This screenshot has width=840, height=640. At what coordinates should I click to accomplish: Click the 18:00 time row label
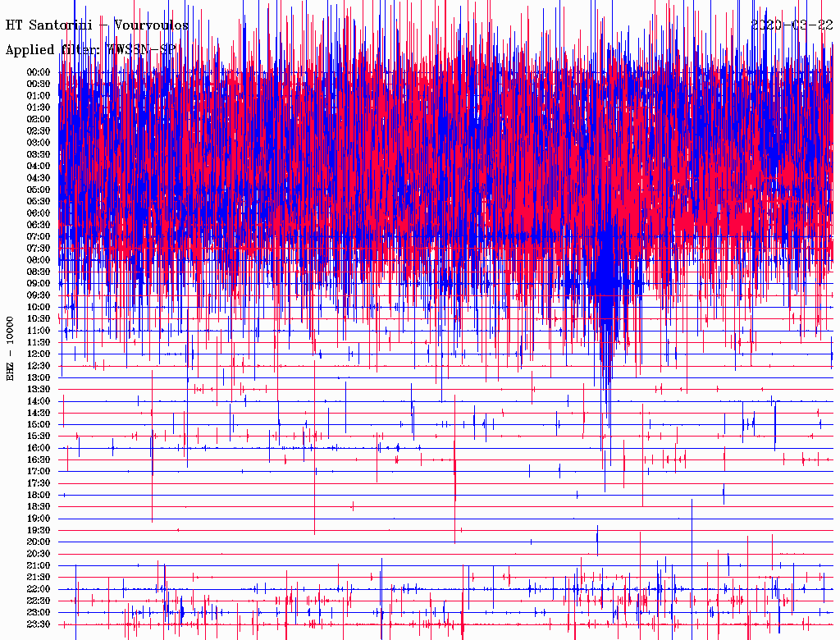tap(39, 496)
